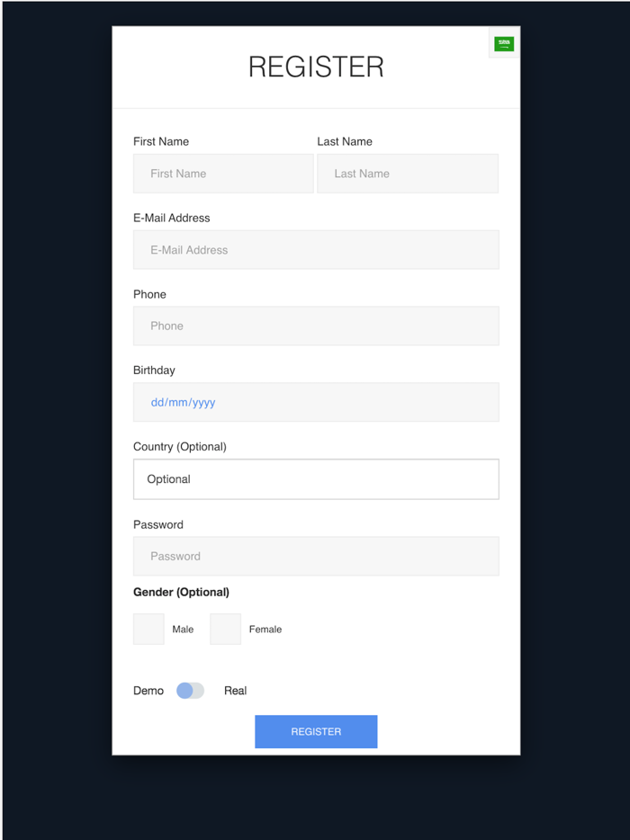
Task: Click the Male label text
Action: pos(184,629)
